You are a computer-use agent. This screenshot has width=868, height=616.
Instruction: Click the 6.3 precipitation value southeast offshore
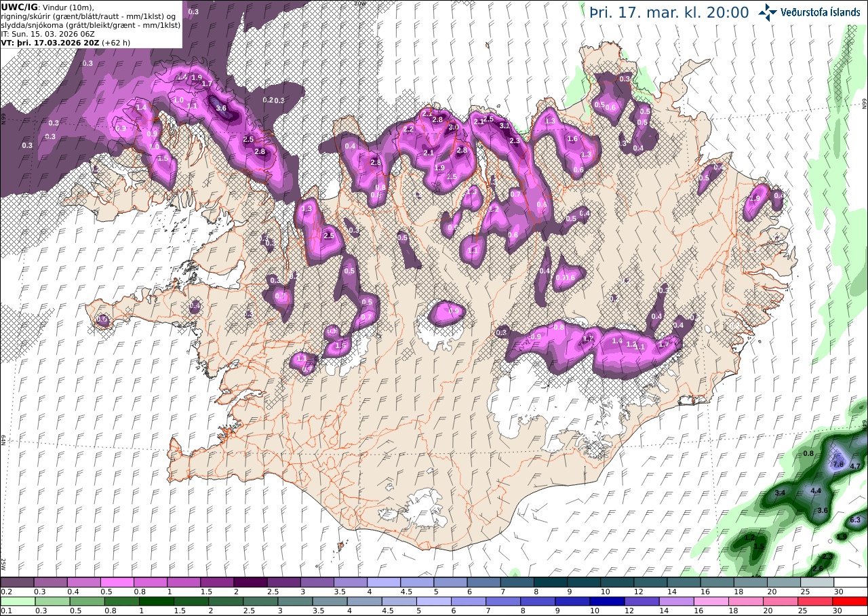coord(855,520)
